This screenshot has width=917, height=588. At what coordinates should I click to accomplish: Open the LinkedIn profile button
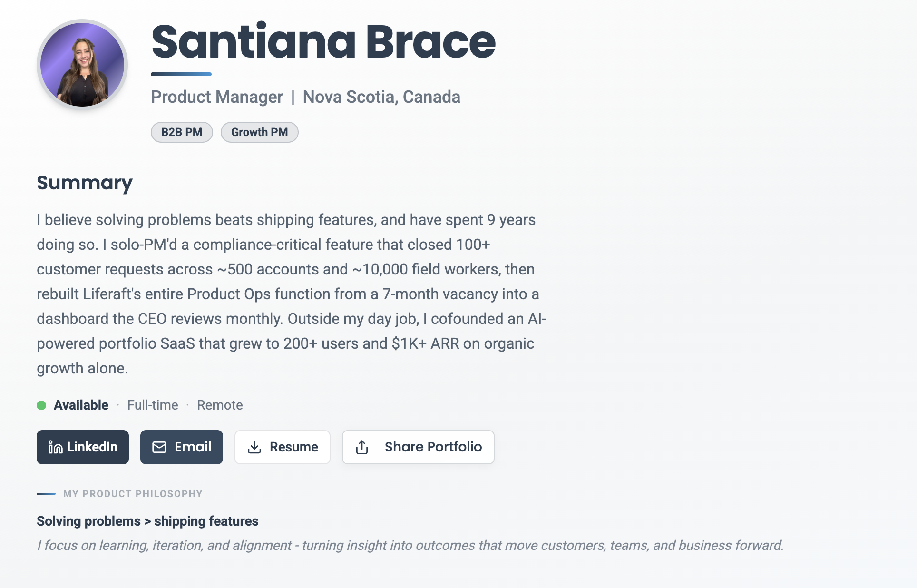coord(83,447)
